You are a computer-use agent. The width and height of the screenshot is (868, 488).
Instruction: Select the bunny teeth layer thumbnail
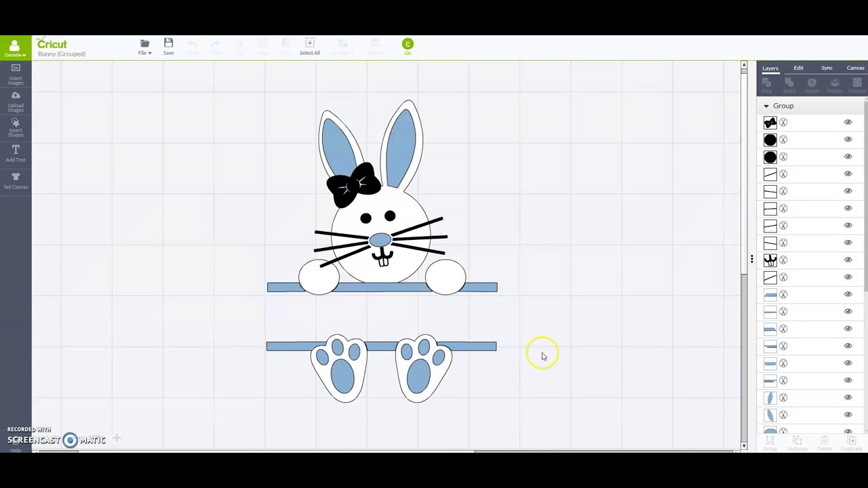pyautogui.click(x=770, y=260)
